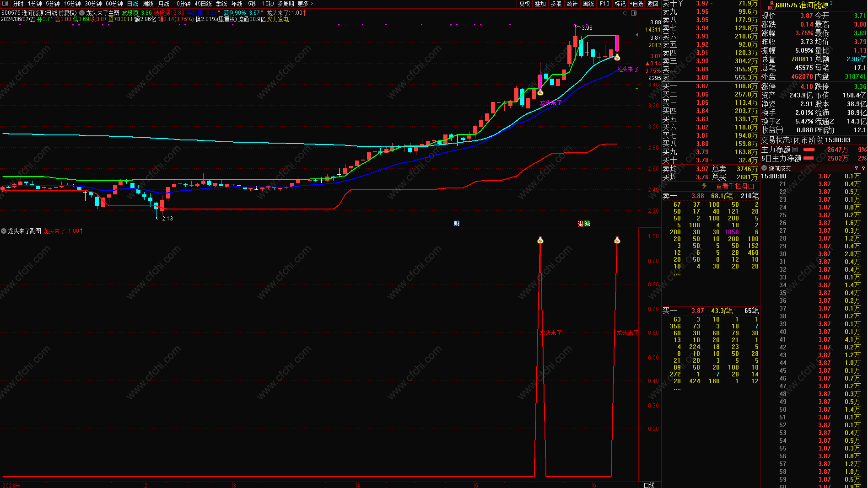Click the lightning bolt icon near 查看千档盘口
The width and height of the screenshot is (868, 488).
[x=704, y=186]
